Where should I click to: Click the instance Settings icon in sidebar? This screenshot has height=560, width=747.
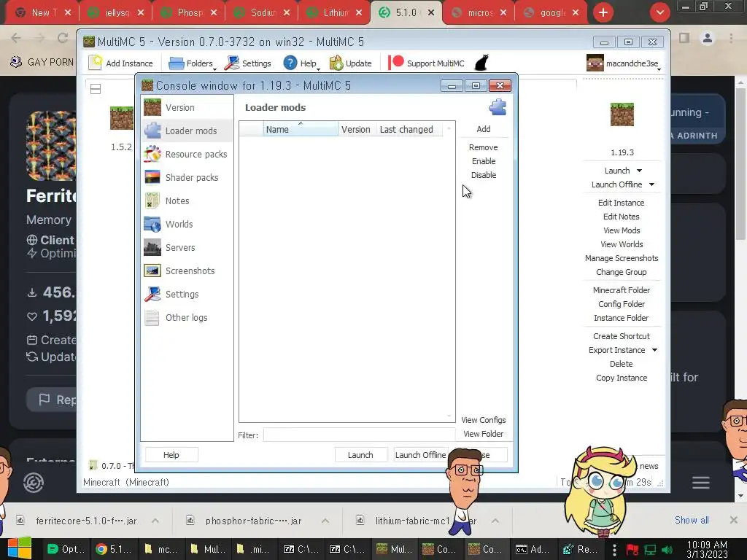coord(152,295)
